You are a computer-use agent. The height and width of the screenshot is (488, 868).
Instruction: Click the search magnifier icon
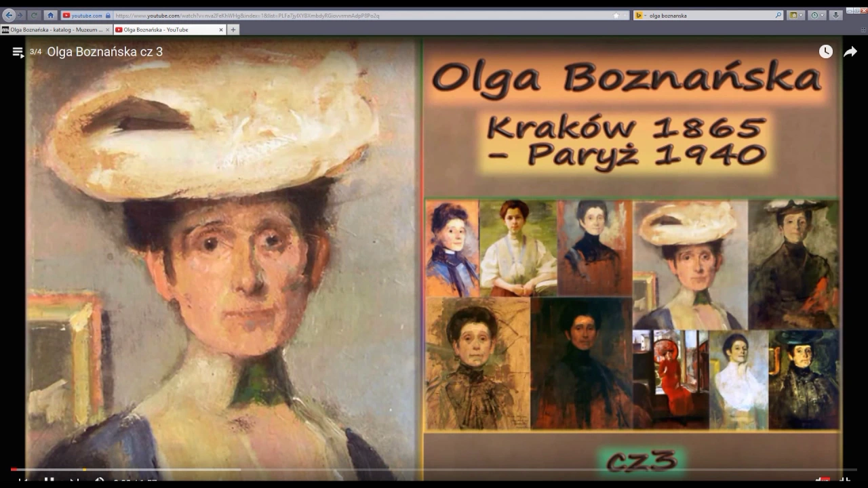(x=778, y=15)
